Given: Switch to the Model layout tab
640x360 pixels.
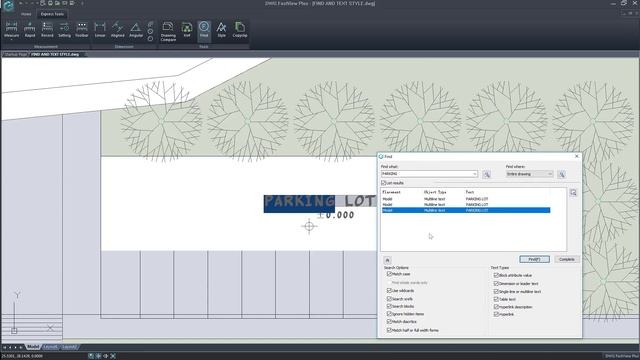Looking at the screenshot, I should point(33,347).
